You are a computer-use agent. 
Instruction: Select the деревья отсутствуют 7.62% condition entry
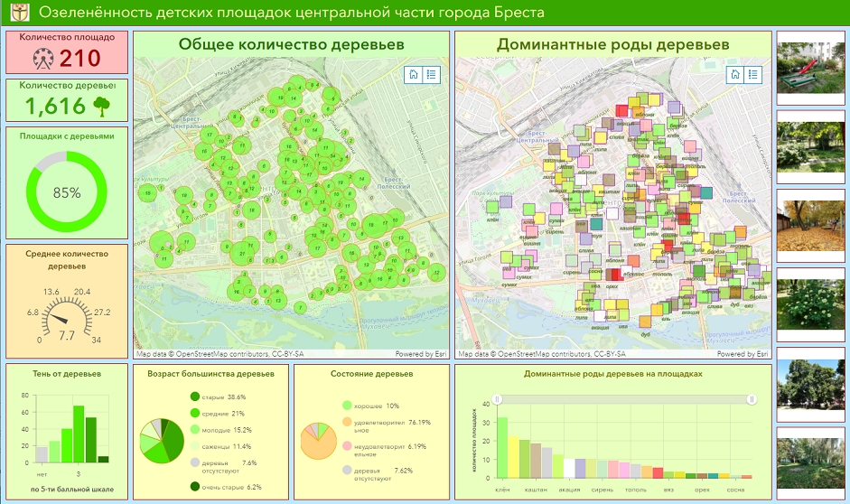378,474
